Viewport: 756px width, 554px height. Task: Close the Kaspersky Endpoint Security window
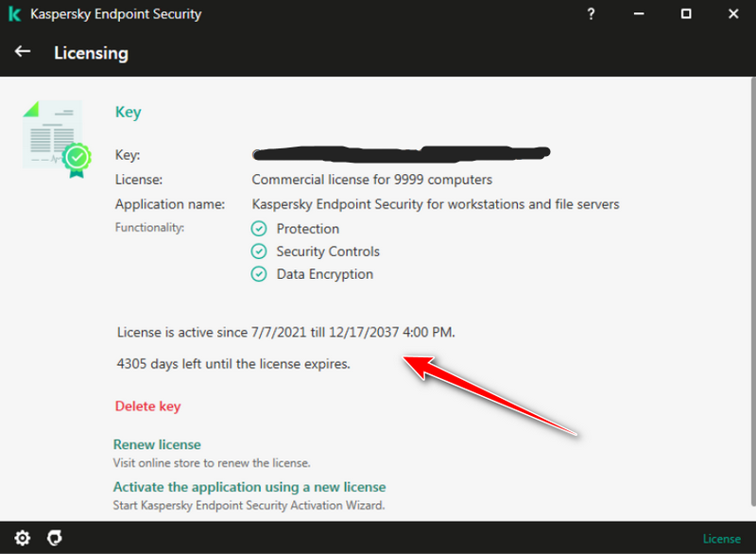coord(734,14)
